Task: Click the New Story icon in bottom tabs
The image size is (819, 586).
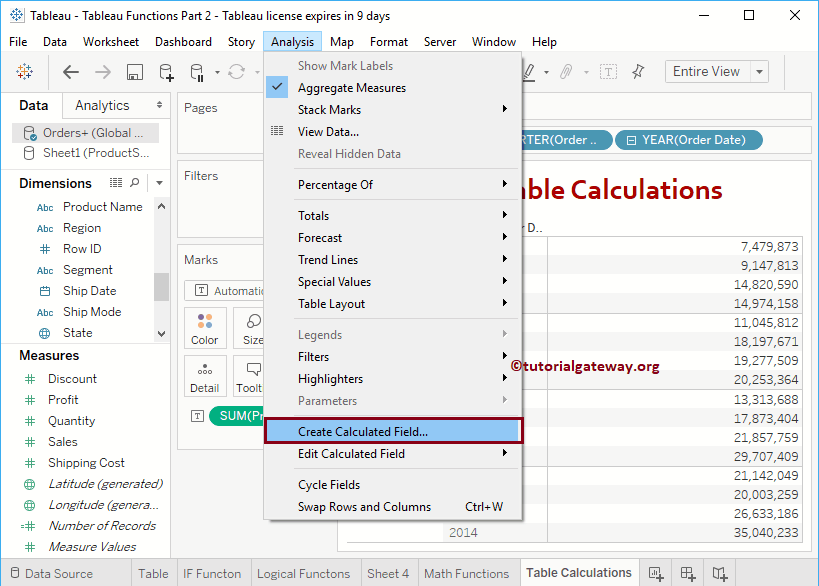Action: point(720,573)
